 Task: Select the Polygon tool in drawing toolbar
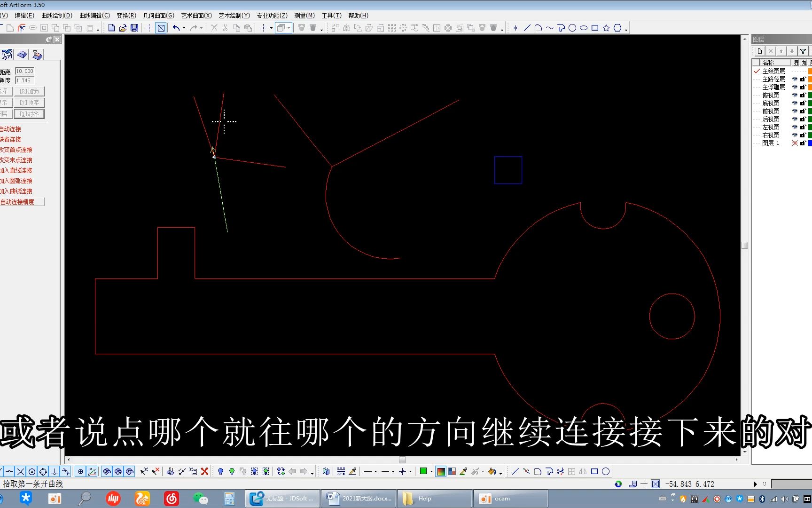pyautogui.click(x=617, y=28)
